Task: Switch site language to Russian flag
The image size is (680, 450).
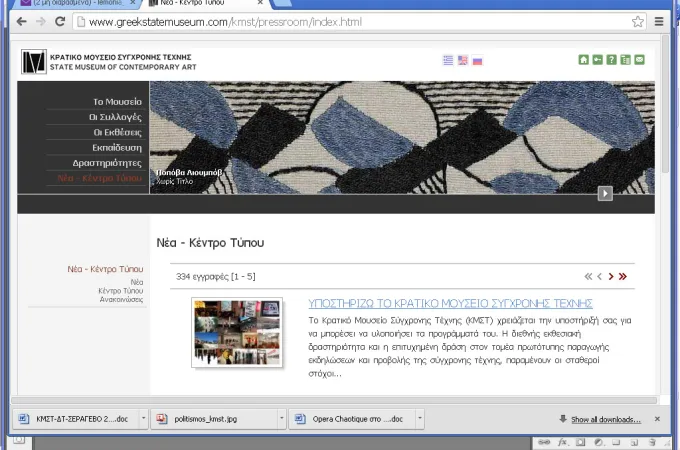Action: [477, 61]
